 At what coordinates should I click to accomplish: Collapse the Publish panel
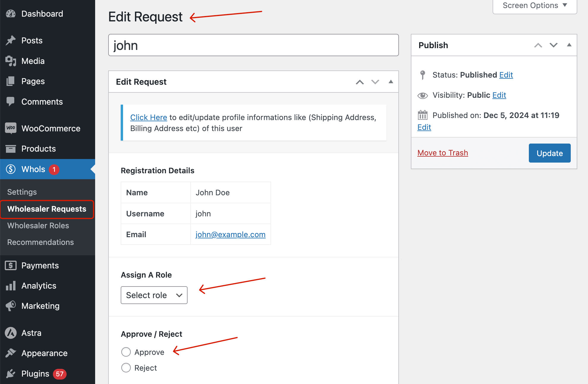[569, 45]
